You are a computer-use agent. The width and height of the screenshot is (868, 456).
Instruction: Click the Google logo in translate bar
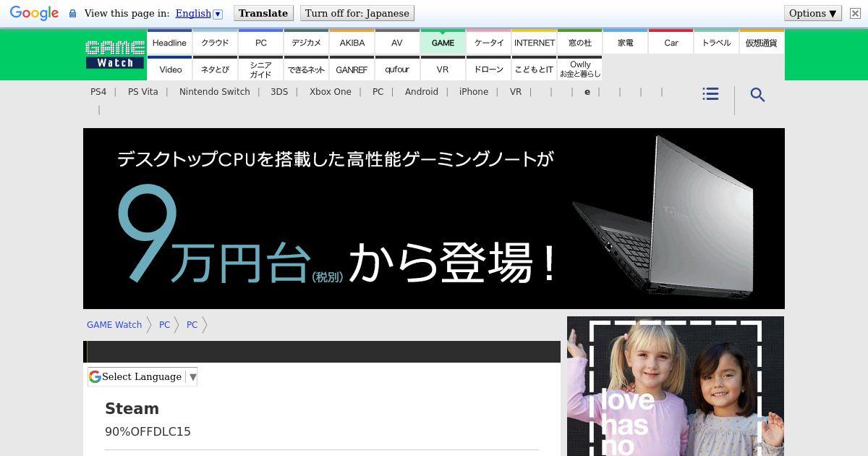click(34, 13)
